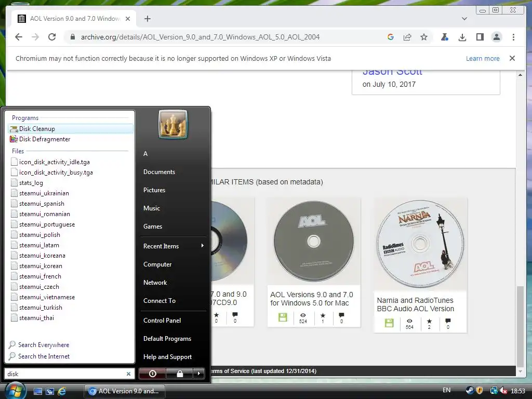Open Connect To from start menu
532x399 pixels.
(159, 301)
